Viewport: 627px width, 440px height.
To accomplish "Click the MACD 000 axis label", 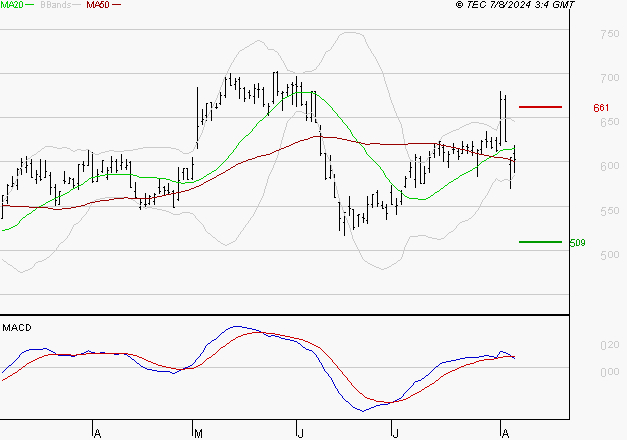I will pyautogui.click(x=609, y=372).
